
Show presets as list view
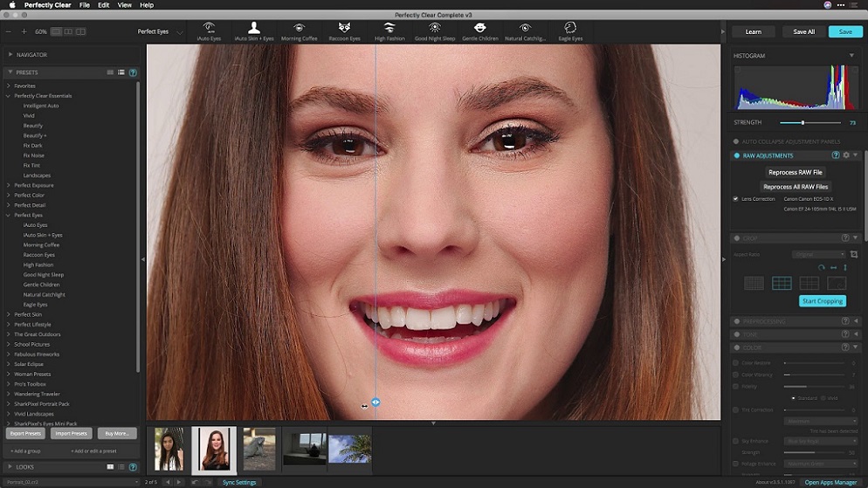point(121,72)
